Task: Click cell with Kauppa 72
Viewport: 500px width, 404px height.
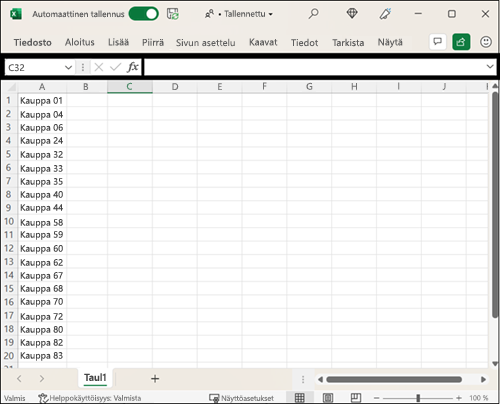Action: [x=42, y=315]
